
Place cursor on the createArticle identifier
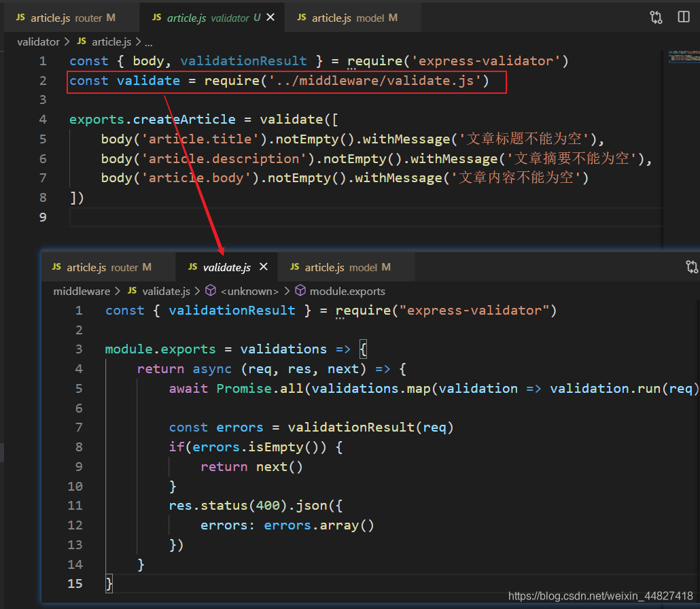[184, 120]
